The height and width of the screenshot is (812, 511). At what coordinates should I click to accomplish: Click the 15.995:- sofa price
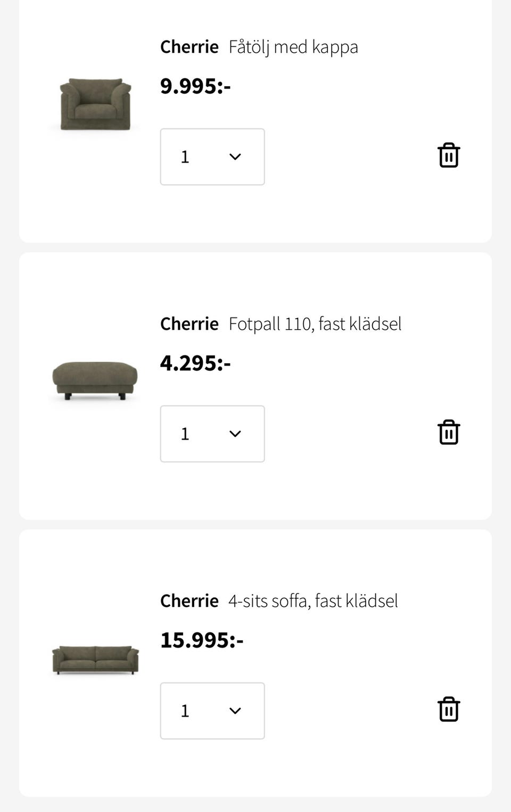pyautogui.click(x=202, y=640)
